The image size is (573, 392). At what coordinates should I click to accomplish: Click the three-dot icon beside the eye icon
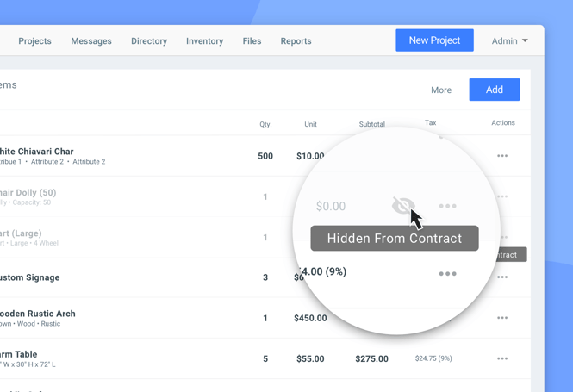[x=447, y=206]
